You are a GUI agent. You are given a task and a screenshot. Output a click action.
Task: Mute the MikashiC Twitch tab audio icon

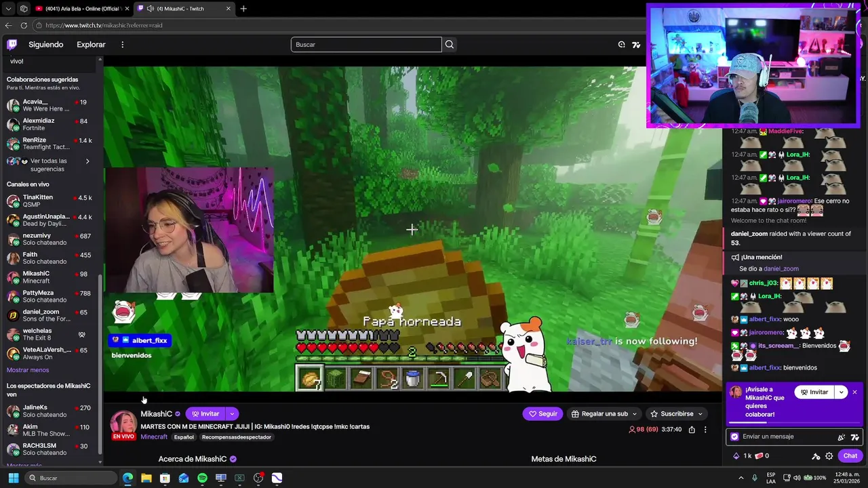point(149,9)
